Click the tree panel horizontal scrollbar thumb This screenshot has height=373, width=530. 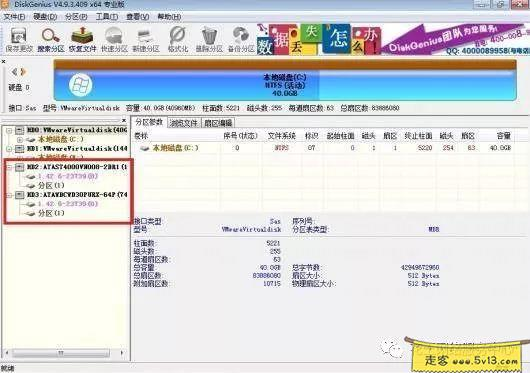click(x=61, y=353)
